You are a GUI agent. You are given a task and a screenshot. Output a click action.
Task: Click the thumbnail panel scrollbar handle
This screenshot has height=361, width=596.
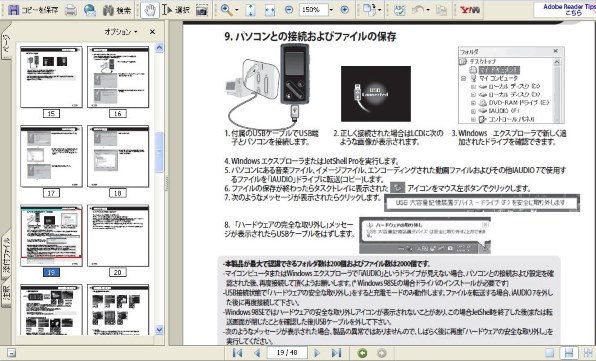tap(159, 152)
